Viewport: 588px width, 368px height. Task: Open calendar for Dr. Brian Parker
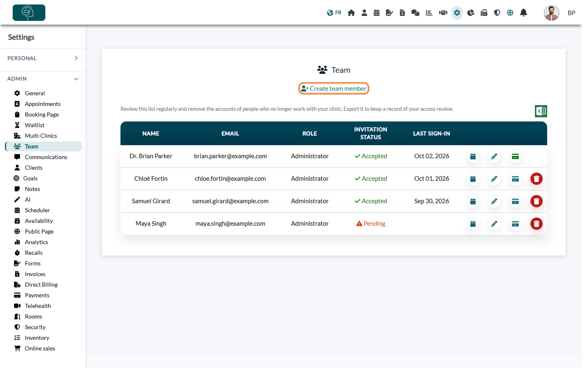[x=473, y=156]
